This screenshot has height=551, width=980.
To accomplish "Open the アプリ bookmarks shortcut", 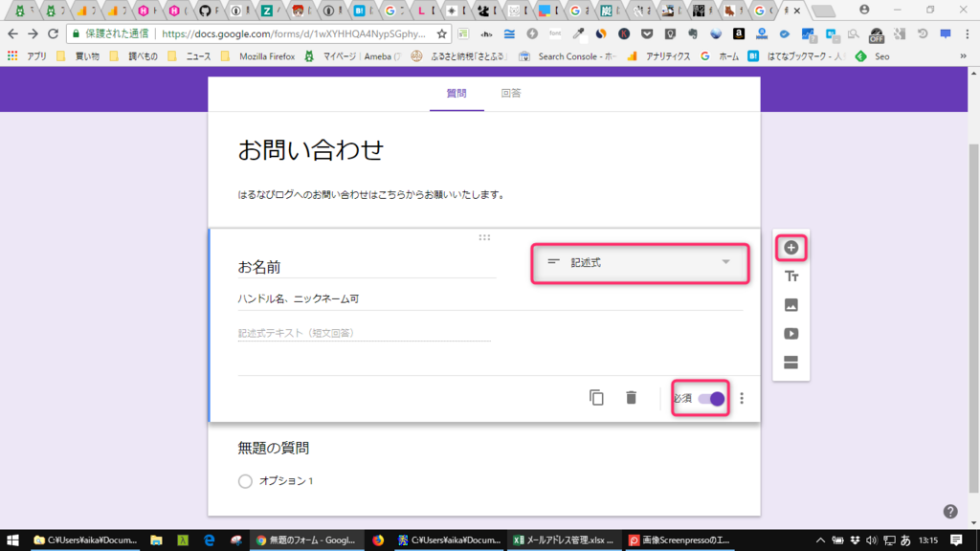I will point(28,56).
